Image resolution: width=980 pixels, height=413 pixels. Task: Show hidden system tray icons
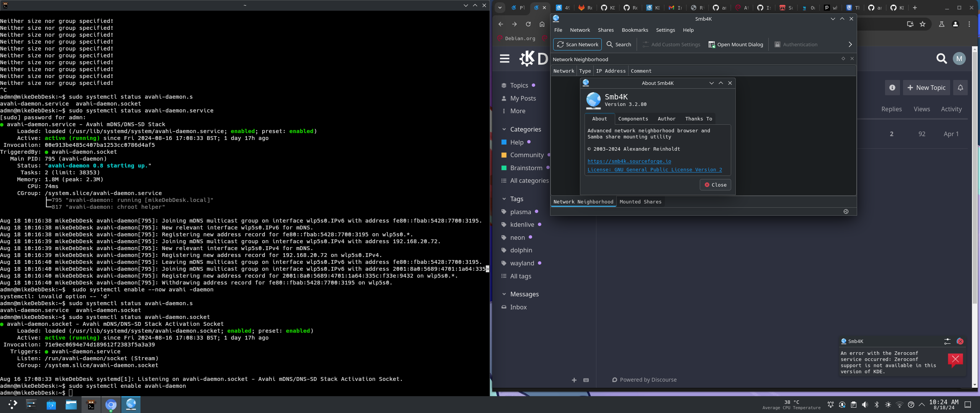pos(921,405)
